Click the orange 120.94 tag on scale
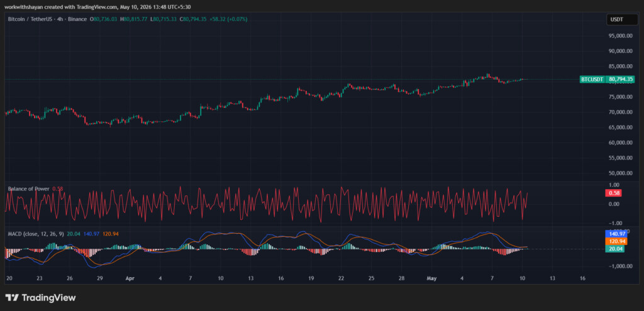 [615, 241]
